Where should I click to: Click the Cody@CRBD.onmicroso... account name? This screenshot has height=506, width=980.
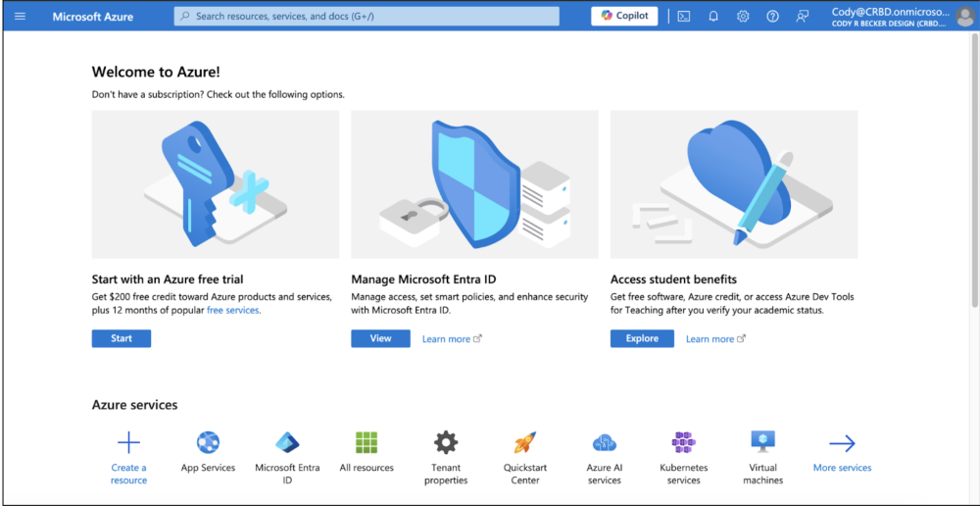pyautogui.click(x=891, y=12)
